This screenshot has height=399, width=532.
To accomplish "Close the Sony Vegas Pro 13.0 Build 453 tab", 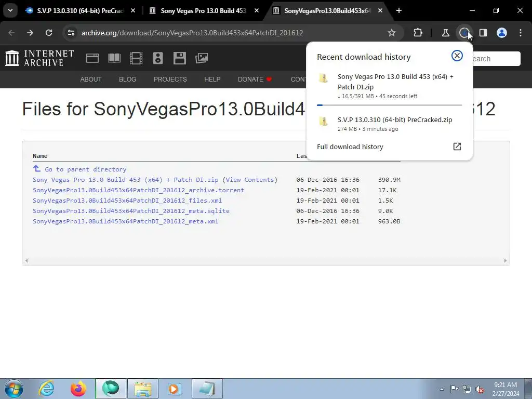I will pyautogui.click(x=257, y=10).
